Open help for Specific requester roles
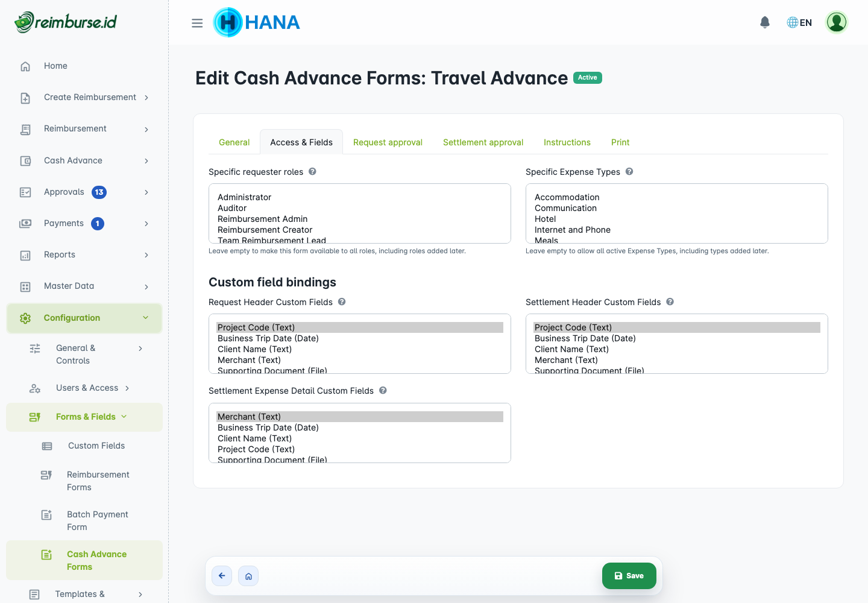The height and width of the screenshot is (603, 868). click(312, 171)
